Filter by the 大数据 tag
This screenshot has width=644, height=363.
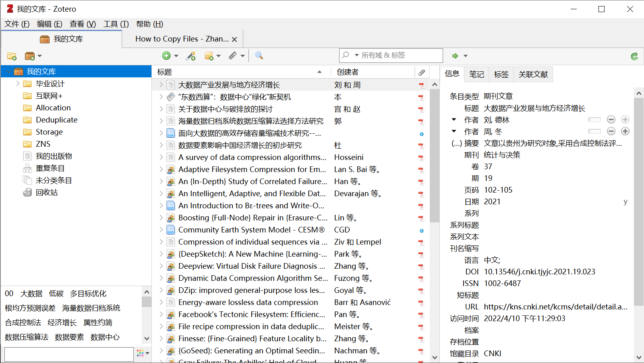[31, 294]
